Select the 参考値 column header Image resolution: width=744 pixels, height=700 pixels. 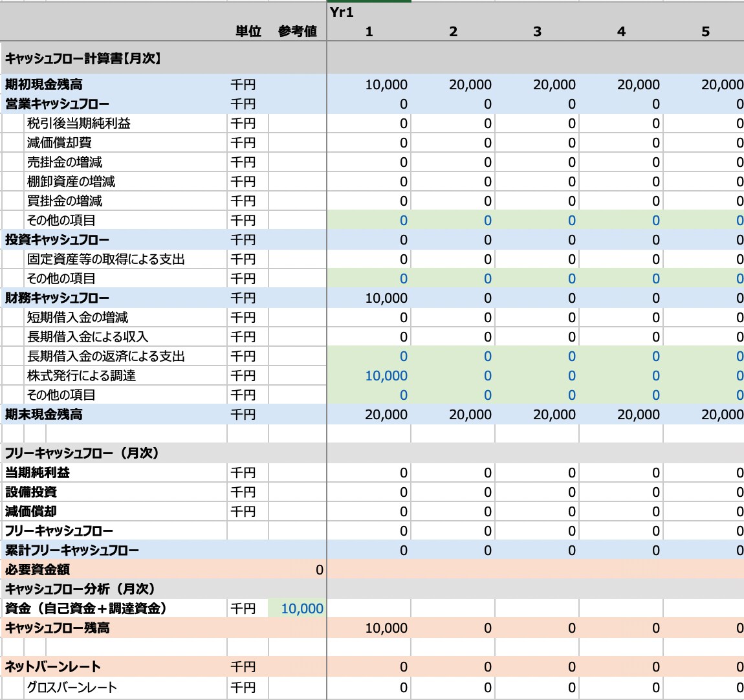point(297,31)
